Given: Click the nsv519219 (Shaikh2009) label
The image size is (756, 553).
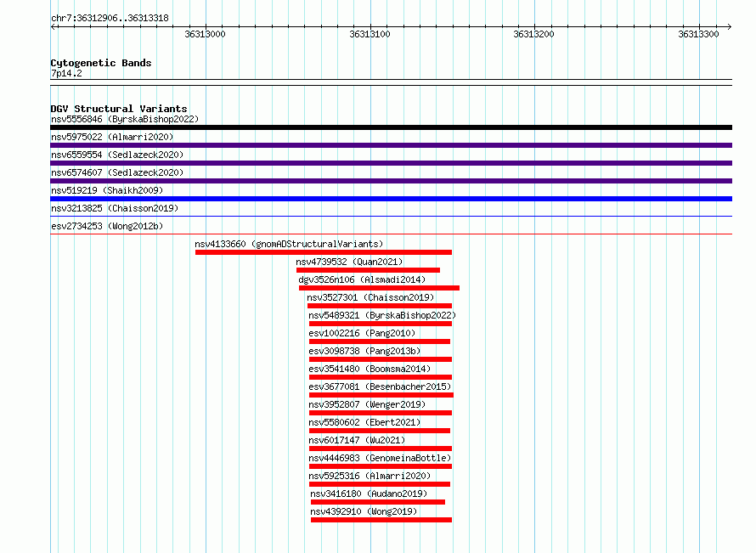Looking at the screenshot, I should (x=107, y=190).
